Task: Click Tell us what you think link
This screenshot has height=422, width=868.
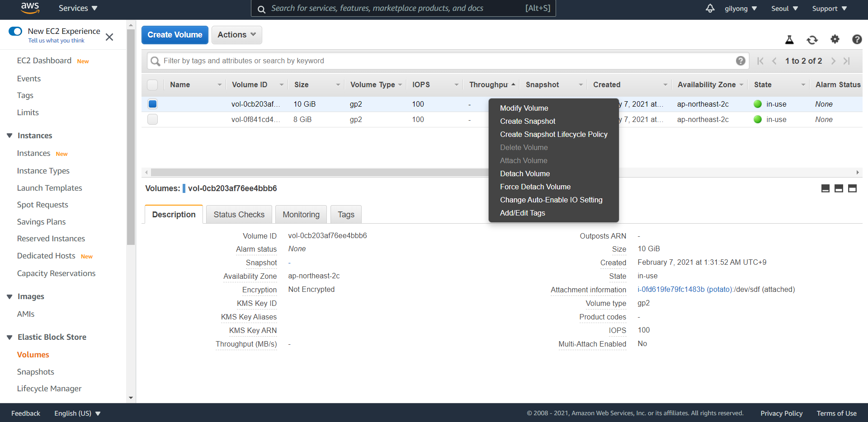Action: (57, 41)
